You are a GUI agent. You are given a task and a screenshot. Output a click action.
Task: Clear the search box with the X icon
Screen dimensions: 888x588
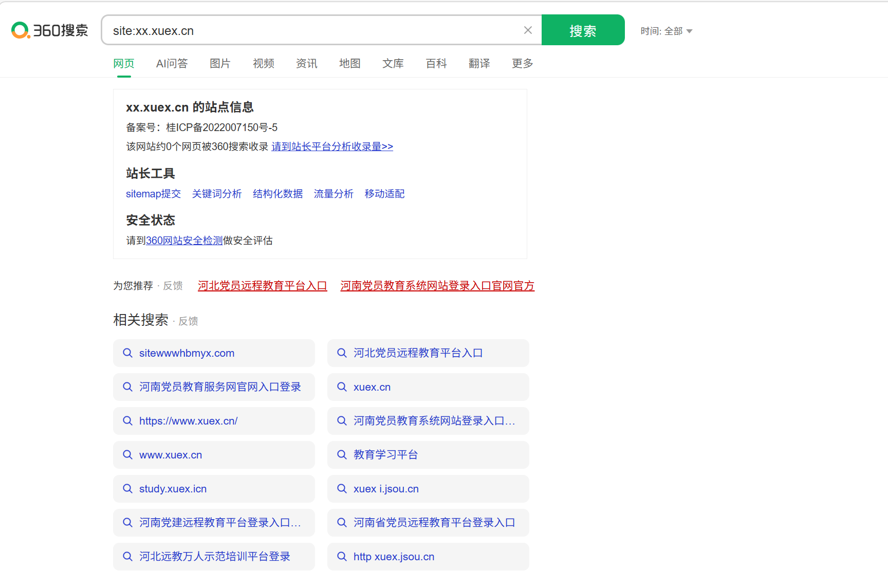[528, 30]
